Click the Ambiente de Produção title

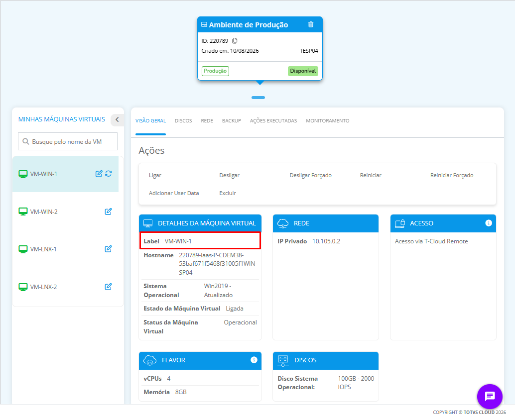pyautogui.click(x=249, y=24)
